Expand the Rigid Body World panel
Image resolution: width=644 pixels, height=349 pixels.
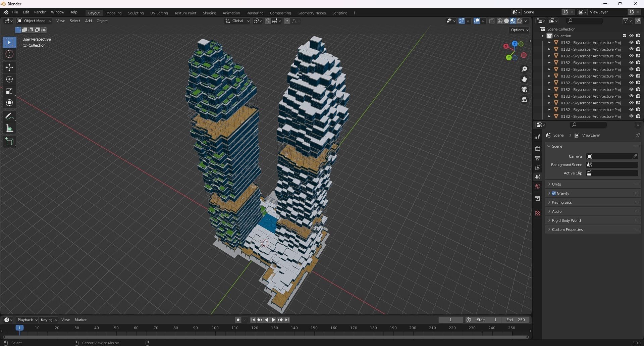566,220
